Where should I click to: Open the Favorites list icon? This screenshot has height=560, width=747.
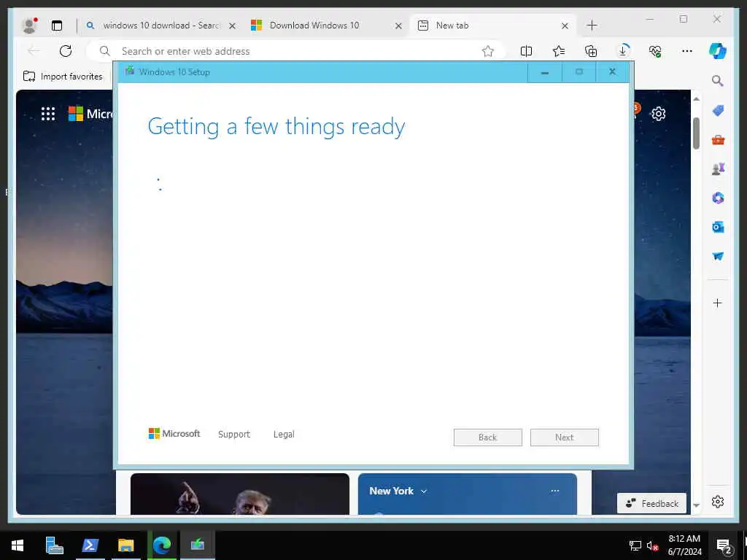558,51
